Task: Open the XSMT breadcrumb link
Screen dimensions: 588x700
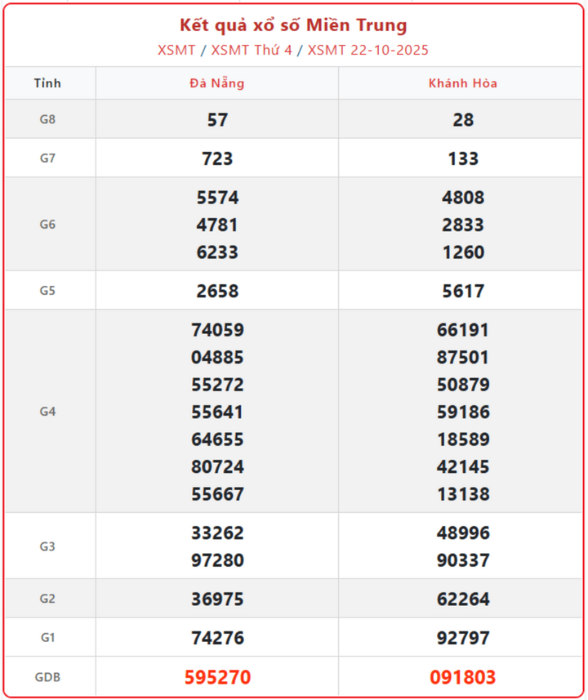Action: click(x=176, y=50)
